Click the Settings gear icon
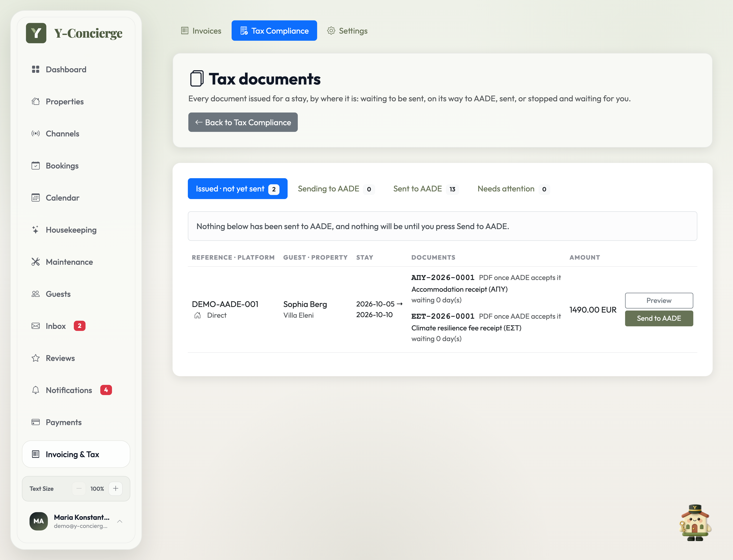 click(x=331, y=31)
